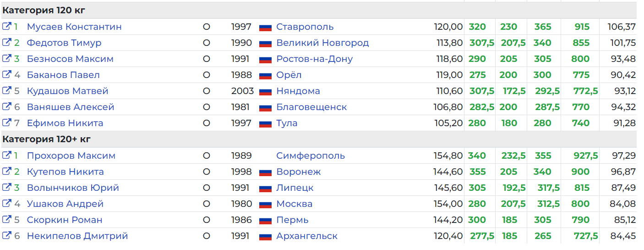
Task: Click the Симферополь city link
Action: pos(311,156)
